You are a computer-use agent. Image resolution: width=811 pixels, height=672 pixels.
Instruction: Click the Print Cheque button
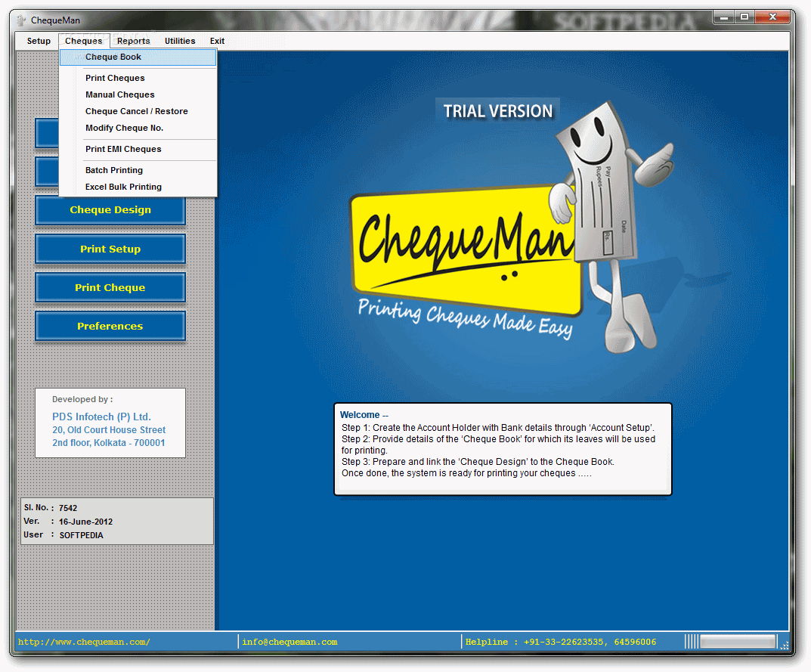110,288
